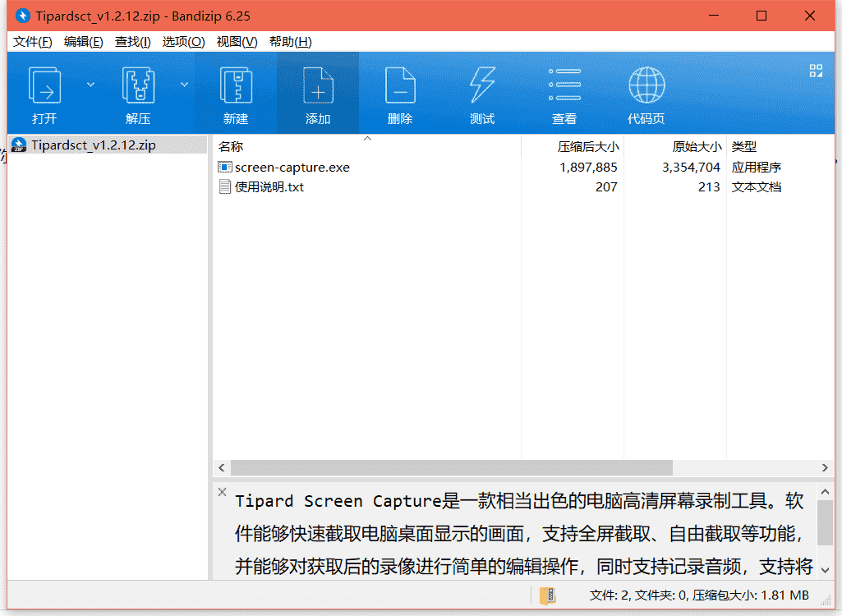
Task: Click the 文本文档 type cell
Action: 756,187
